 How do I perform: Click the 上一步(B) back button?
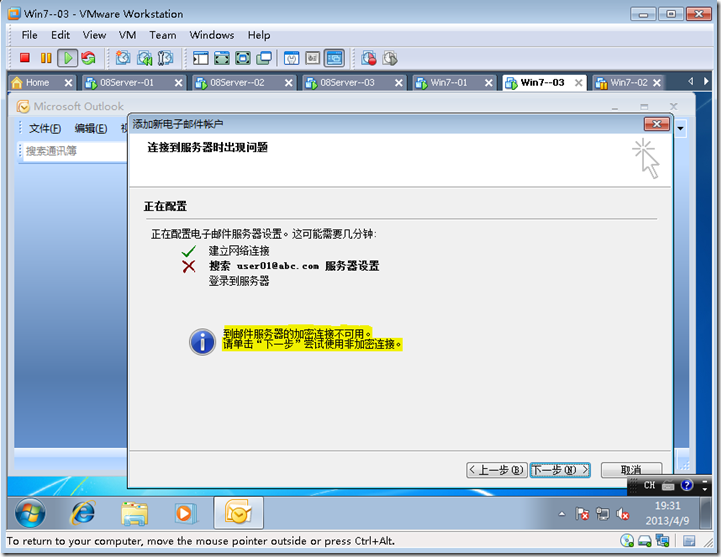coord(496,470)
